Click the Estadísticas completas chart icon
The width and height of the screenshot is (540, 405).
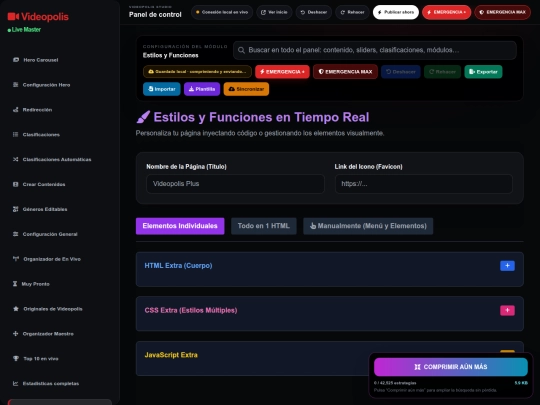pos(15,383)
